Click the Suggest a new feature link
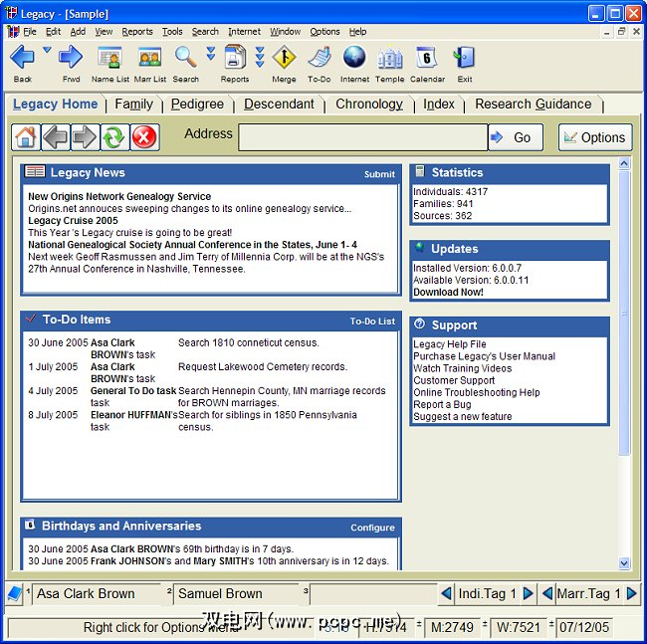This screenshot has height=644, width=647. [462, 416]
